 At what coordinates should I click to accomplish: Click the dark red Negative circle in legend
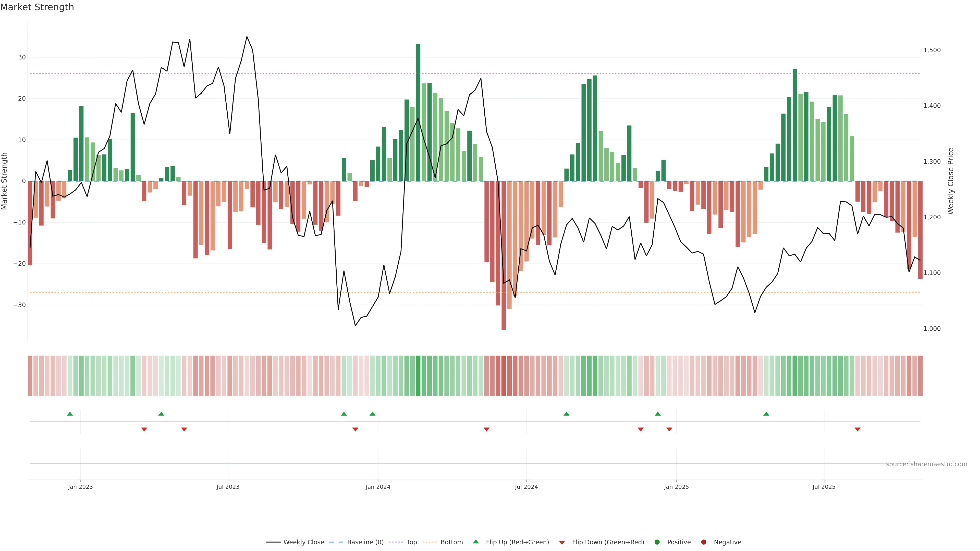[703, 542]
